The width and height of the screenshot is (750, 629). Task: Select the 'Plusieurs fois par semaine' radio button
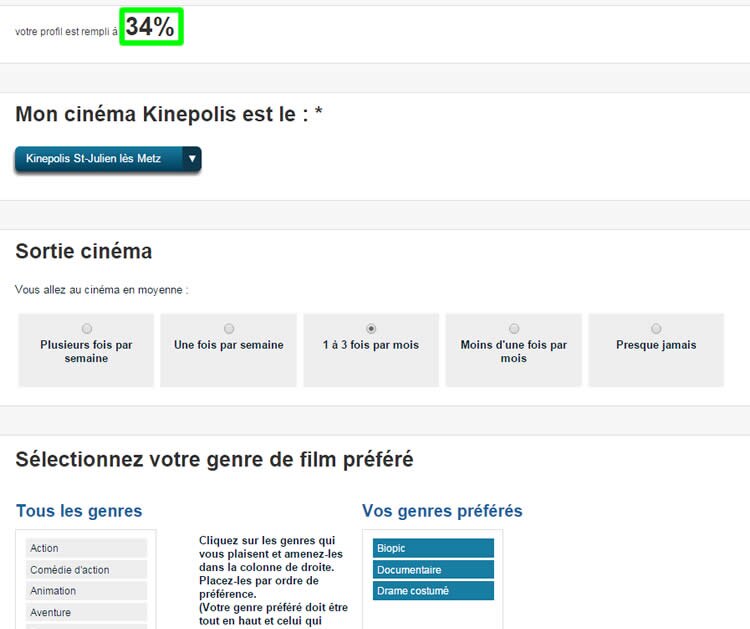(87, 329)
